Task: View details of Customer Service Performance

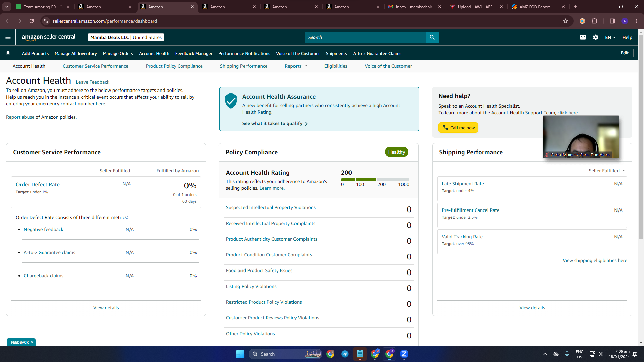Action: click(x=106, y=308)
